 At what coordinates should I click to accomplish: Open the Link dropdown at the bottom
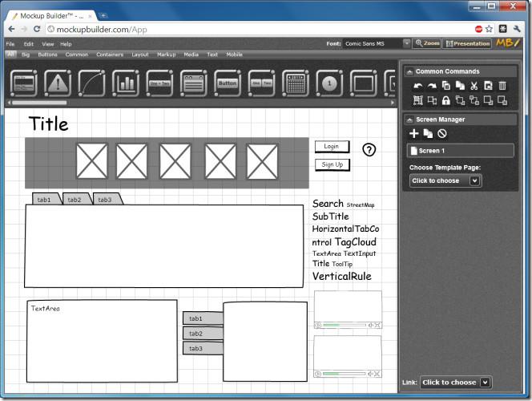tap(456, 383)
